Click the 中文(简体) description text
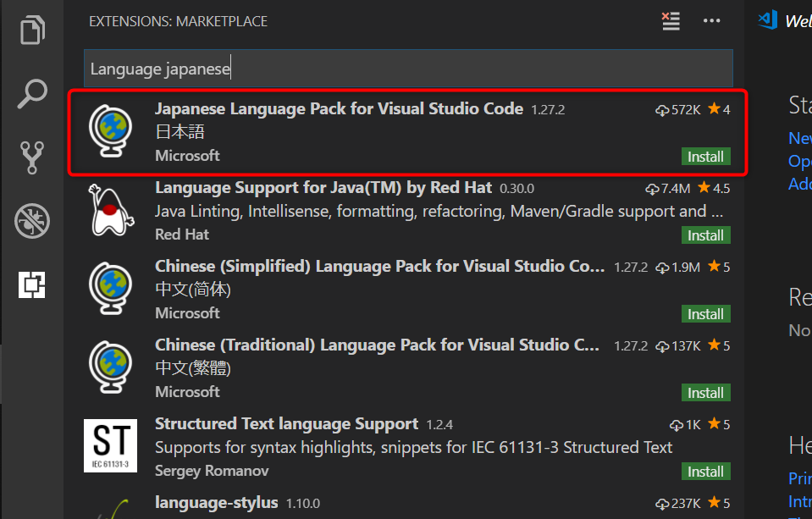Image resolution: width=812 pixels, height=519 pixels. [193, 289]
